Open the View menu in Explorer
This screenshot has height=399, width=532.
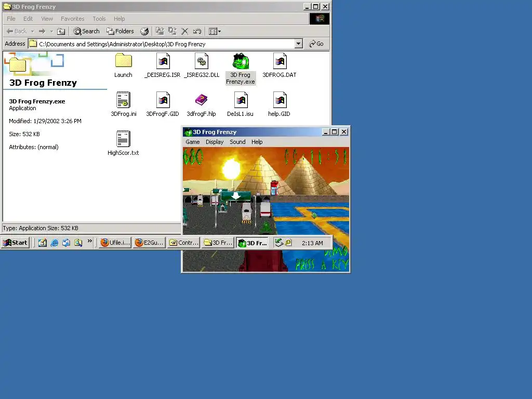tap(47, 19)
